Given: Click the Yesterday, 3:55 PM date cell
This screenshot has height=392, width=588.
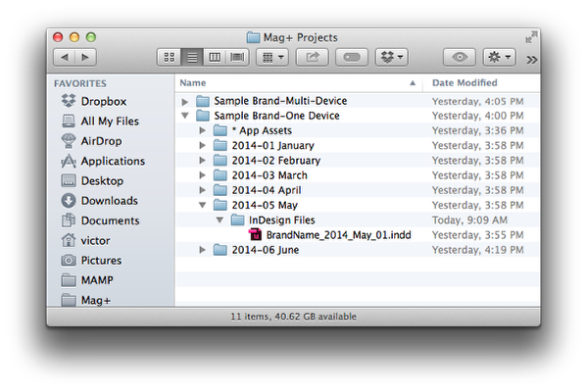Looking at the screenshot, I should pos(478,235).
